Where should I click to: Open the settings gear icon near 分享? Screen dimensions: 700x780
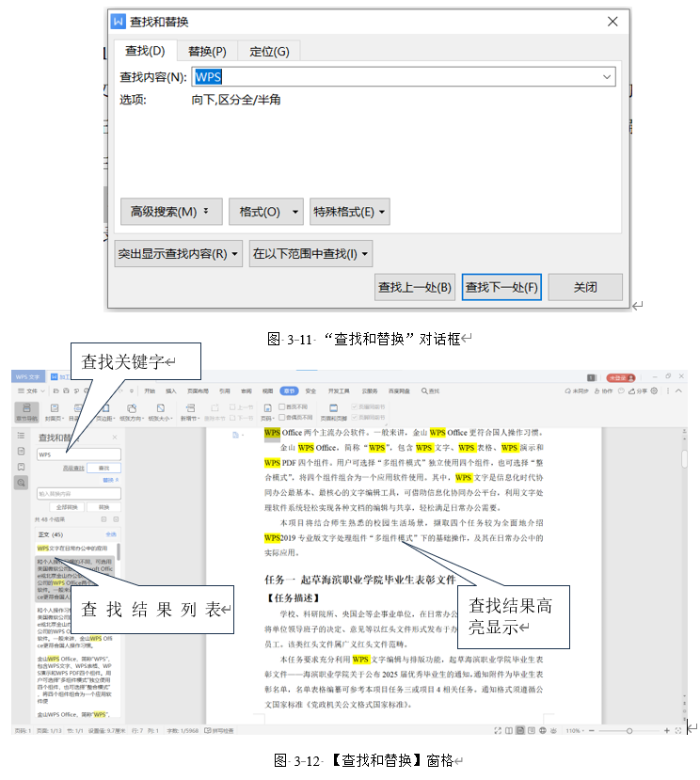pyautogui.click(x=654, y=391)
